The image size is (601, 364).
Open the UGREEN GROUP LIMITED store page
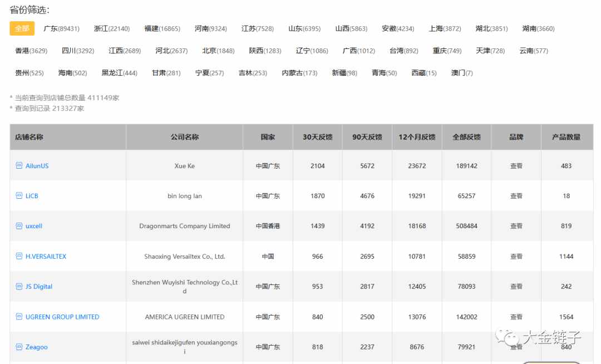click(x=62, y=317)
